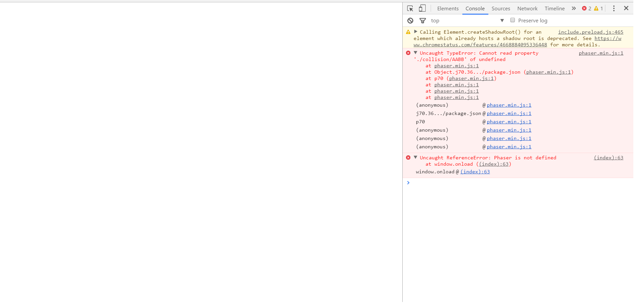Screen dimensions: 644x303
Task: Open phaser.min.js:1 link right of the TypeError
Action: (601, 53)
